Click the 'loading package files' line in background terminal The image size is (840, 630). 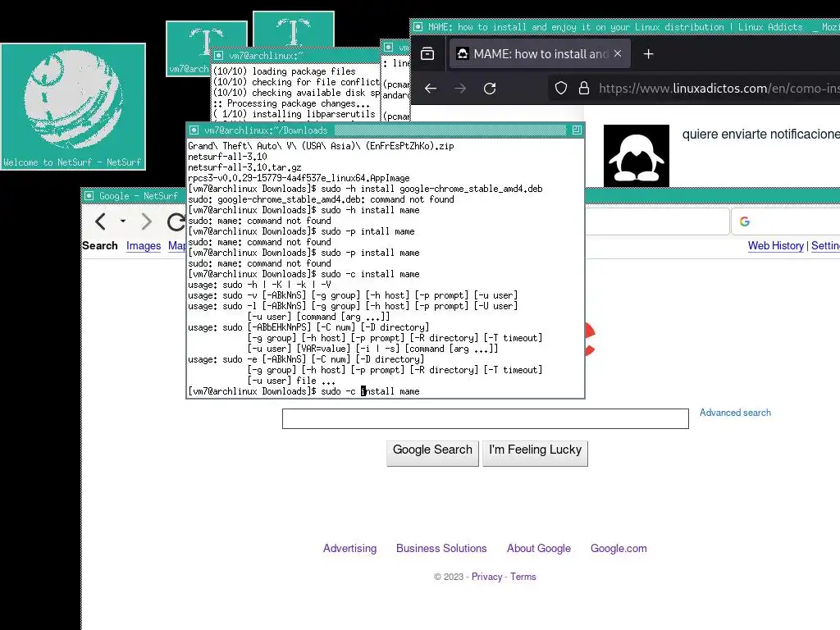click(x=285, y=71)
